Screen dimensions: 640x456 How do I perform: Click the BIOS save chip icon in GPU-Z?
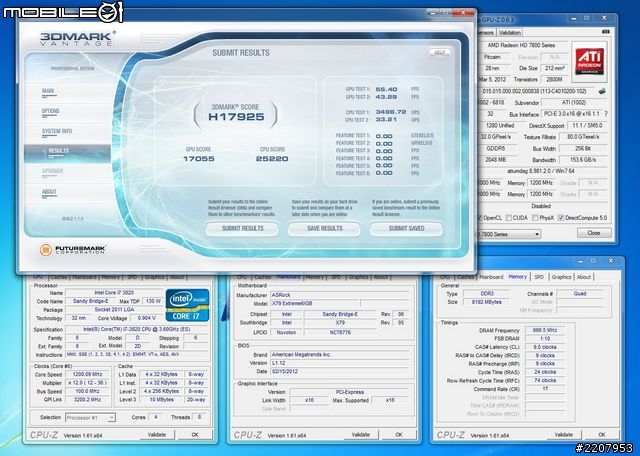[602, 91]
